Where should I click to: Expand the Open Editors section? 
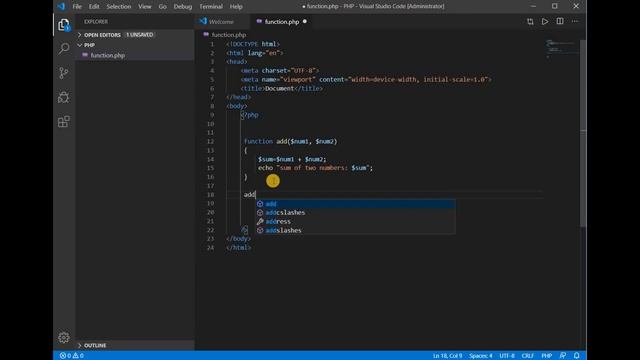point(135,35)
